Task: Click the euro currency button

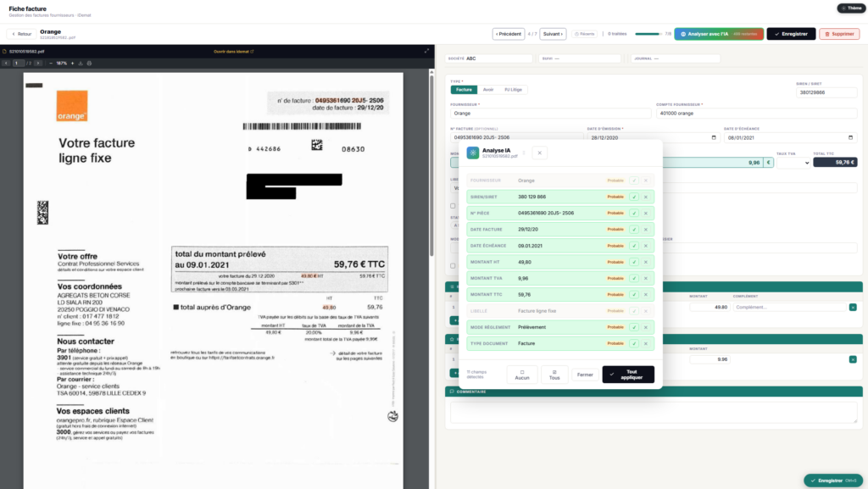Action: coord(768,163)
